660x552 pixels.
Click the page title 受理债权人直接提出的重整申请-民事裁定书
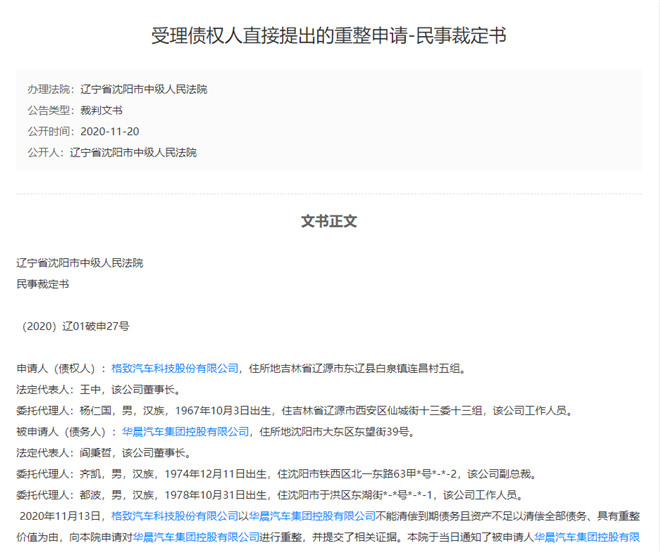coord(329,35)
